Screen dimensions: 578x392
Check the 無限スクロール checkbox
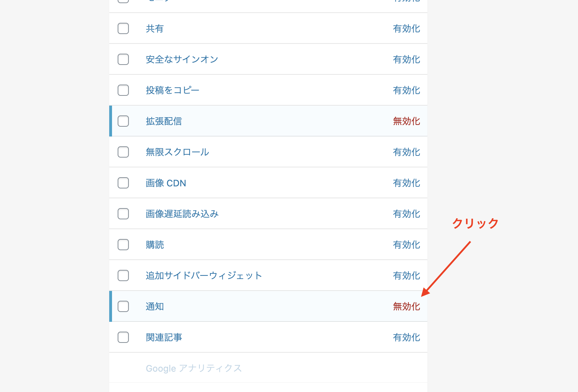pyautogui.click(x=123, y=152)
